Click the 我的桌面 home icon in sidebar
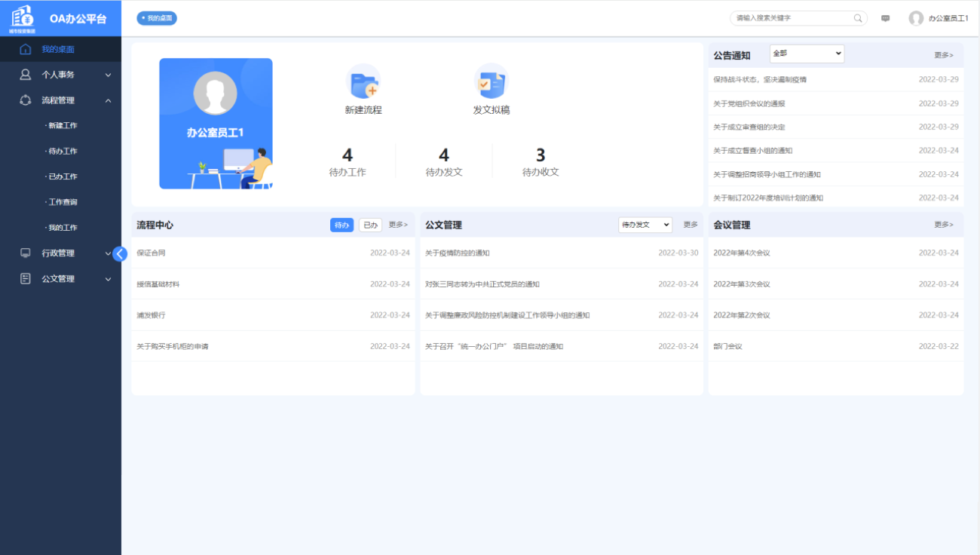This screenshot has height=555, width=980. click(26, 49)
